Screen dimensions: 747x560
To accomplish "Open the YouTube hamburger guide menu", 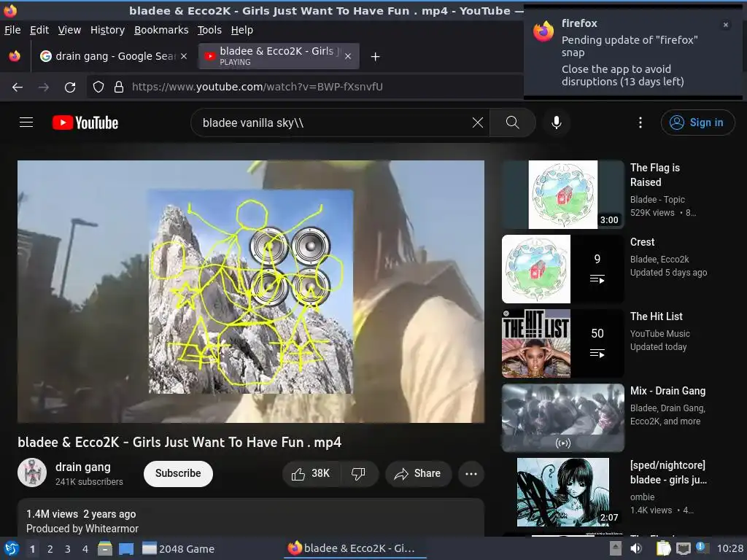I will (x=26, y=122).
